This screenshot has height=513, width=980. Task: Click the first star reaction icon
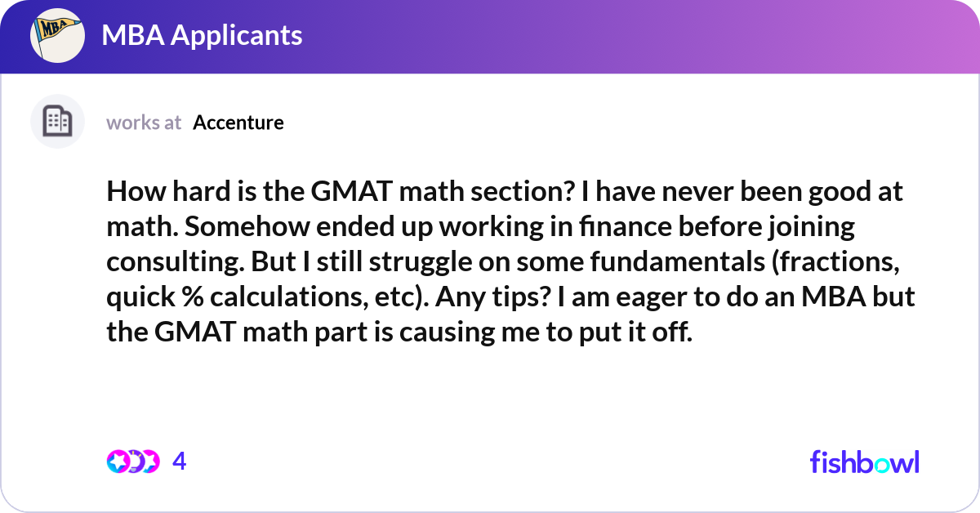118,461
